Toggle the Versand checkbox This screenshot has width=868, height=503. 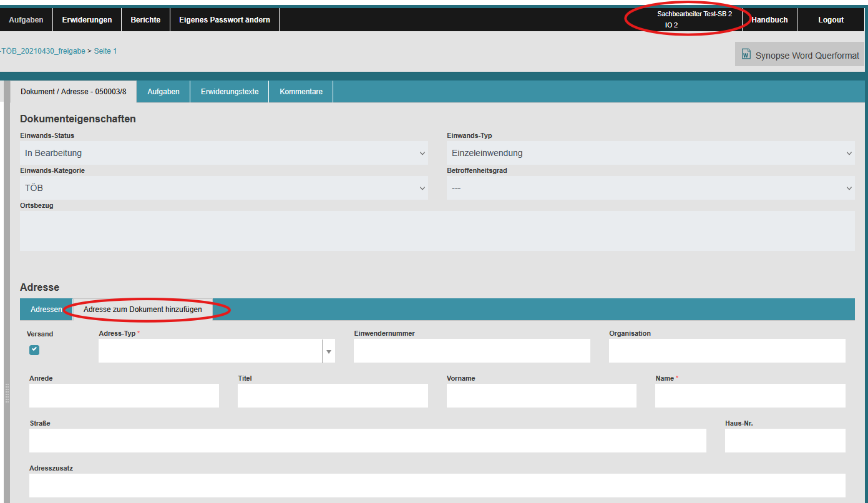pyautogui.click(x=34, y=350)
